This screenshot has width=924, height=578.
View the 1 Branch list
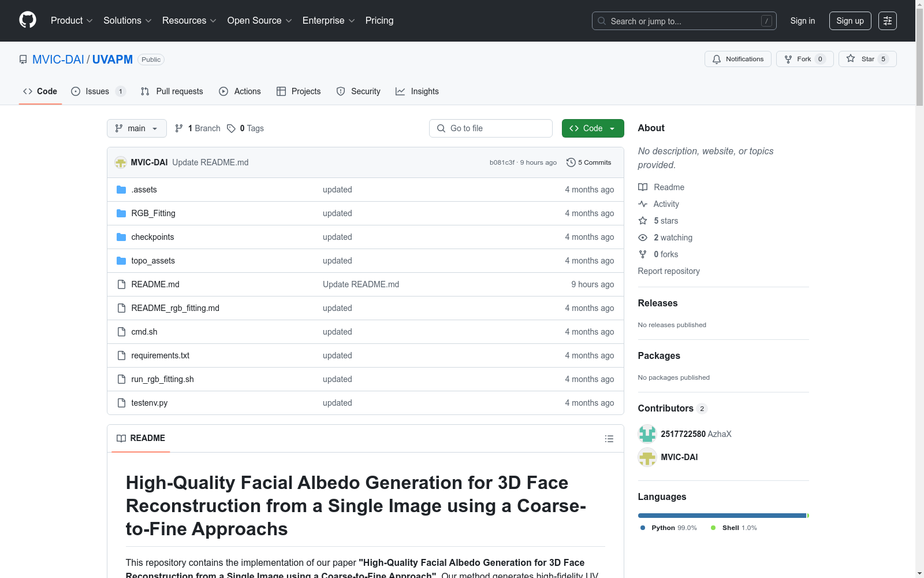click(x=198, y=128)
